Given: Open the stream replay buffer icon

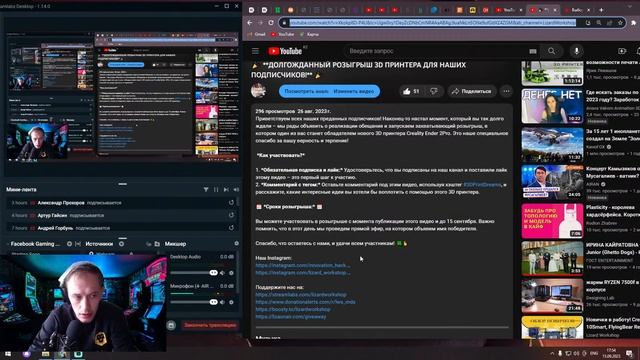Looking at the screenshot, I should click(171, 325).
